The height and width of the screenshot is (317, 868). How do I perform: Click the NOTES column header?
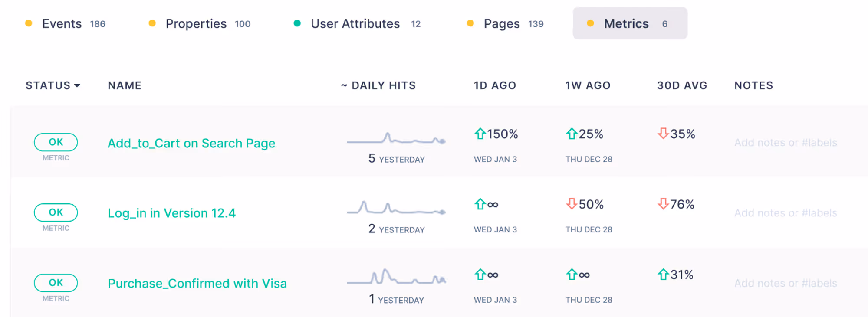point(754,85)
